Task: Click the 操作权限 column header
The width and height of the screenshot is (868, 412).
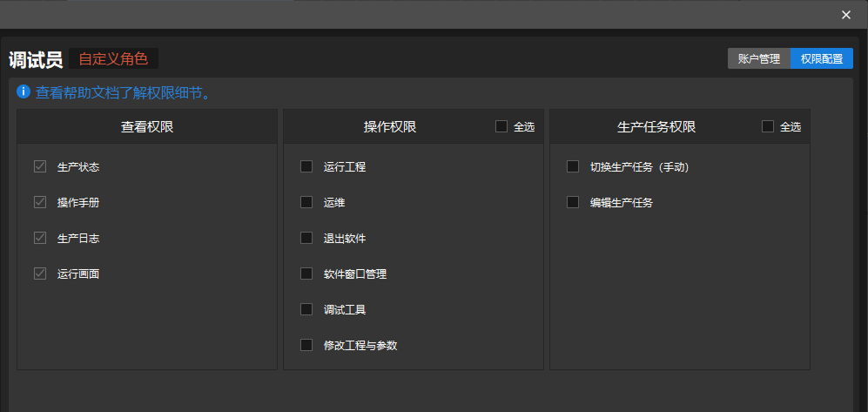Action: [390, 127]
